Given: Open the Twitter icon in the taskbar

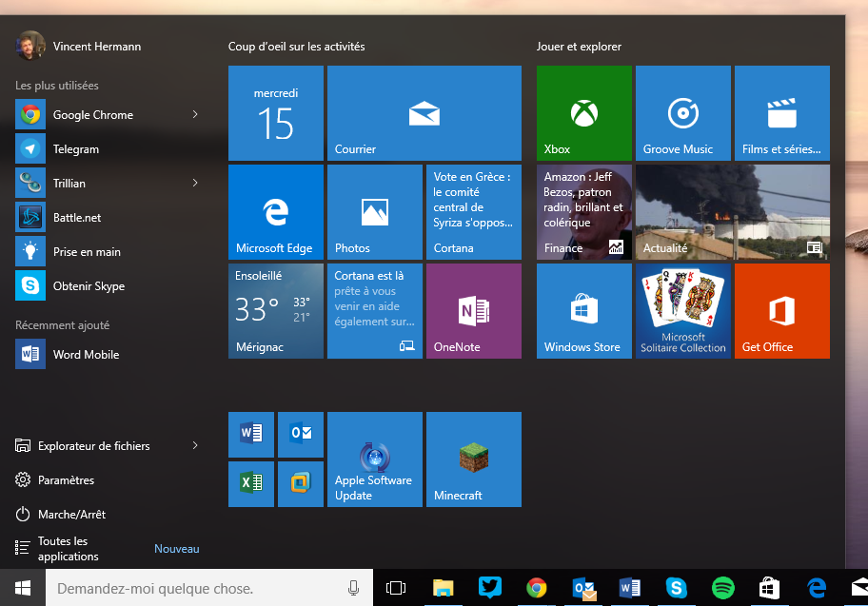Looking at the screenshot, I should 490,587.
